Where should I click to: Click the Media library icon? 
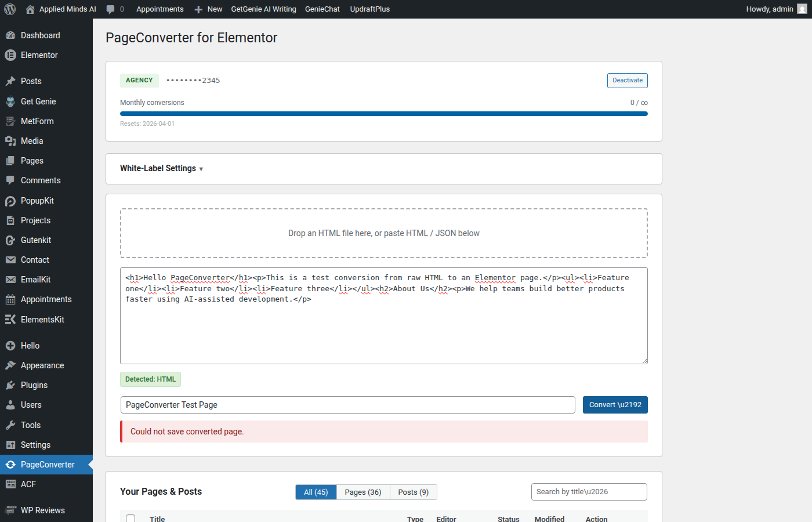coord(10,141)
